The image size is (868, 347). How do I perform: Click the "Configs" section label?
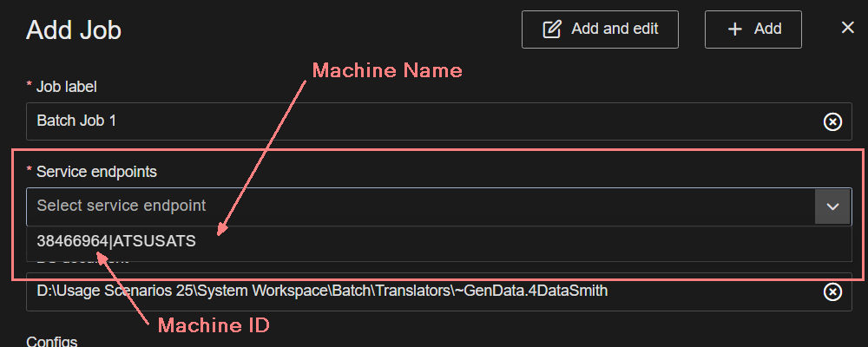[52, 341]
